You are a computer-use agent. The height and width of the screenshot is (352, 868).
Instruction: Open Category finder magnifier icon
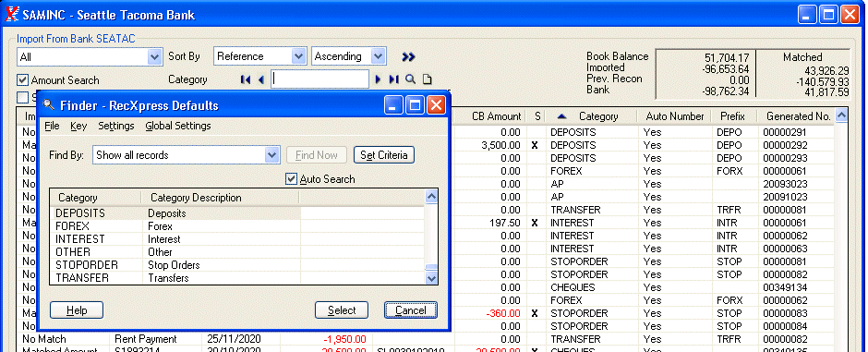point(410,79)
